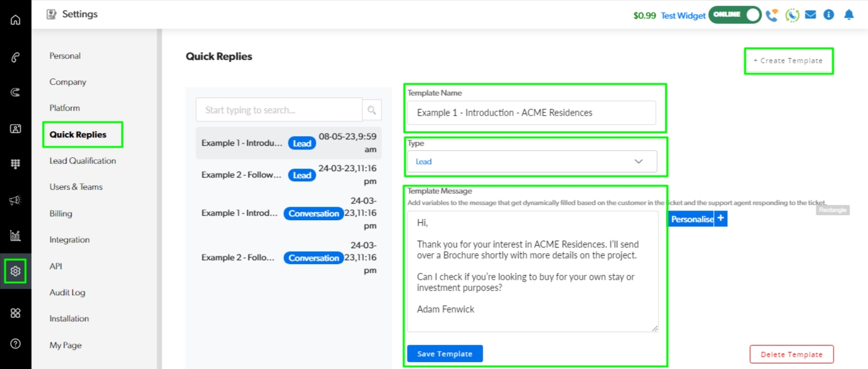Click the Save Template button
This screenshot has width=868, height=369.
[445, 354]
